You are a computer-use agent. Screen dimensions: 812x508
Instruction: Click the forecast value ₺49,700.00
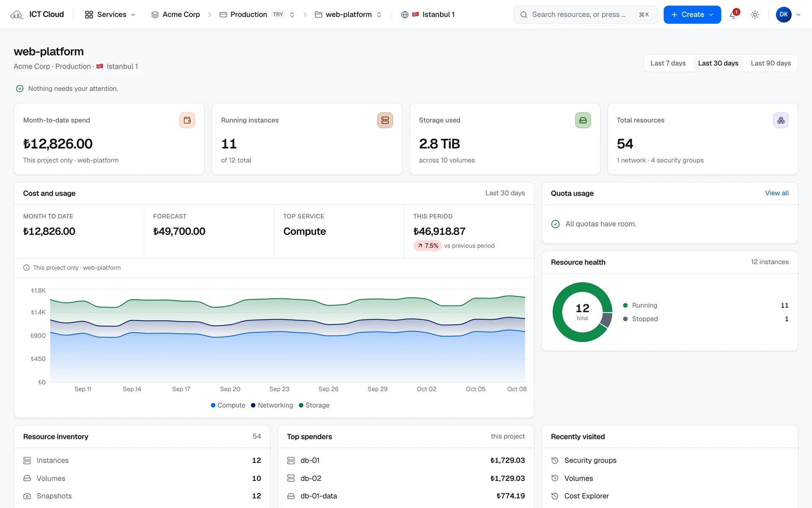179,231
